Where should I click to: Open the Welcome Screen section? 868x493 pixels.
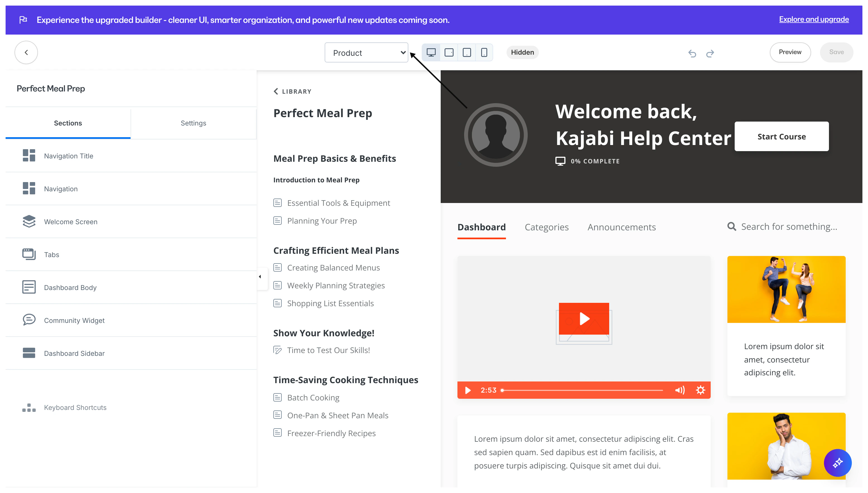131,221
